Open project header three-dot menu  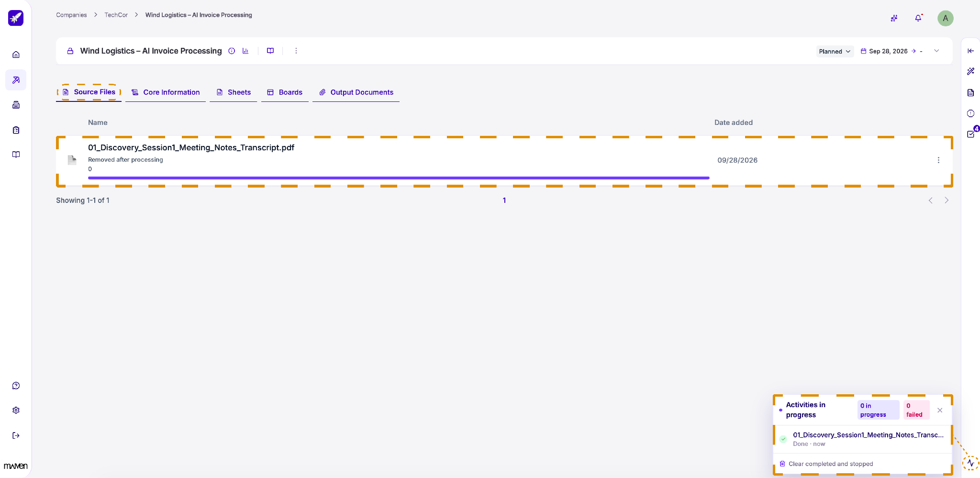296,51
